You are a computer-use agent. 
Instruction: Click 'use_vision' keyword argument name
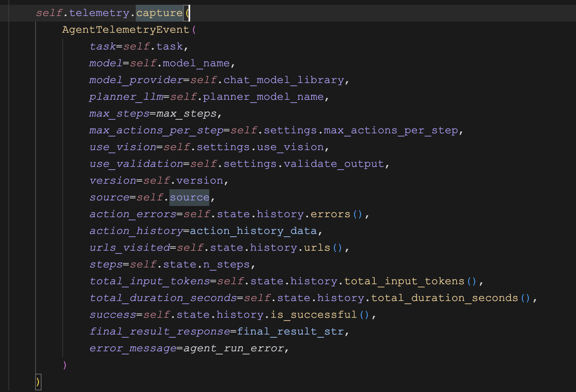[123, 147]
